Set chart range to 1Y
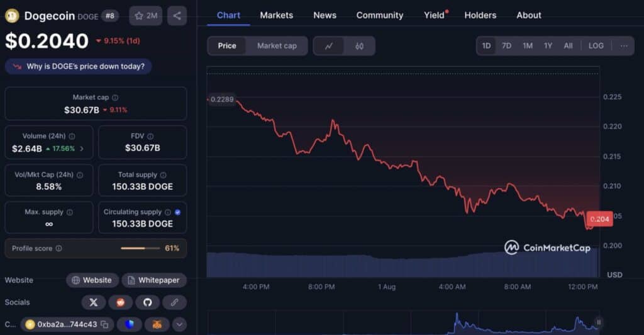Image resolution: width=644 pixels, height=335 pixels. 548,45
